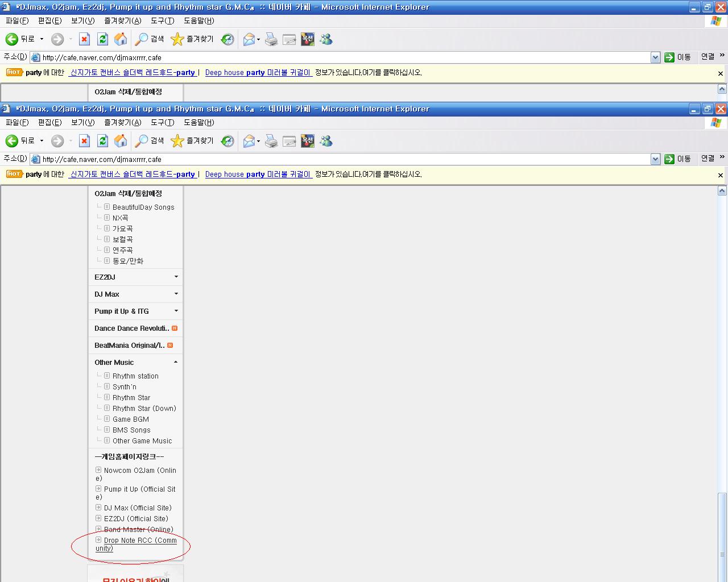Screen dimensions: 728x582
Task: Click the 옵션 icon in the front window toolbar
Action: click(308, 141)
